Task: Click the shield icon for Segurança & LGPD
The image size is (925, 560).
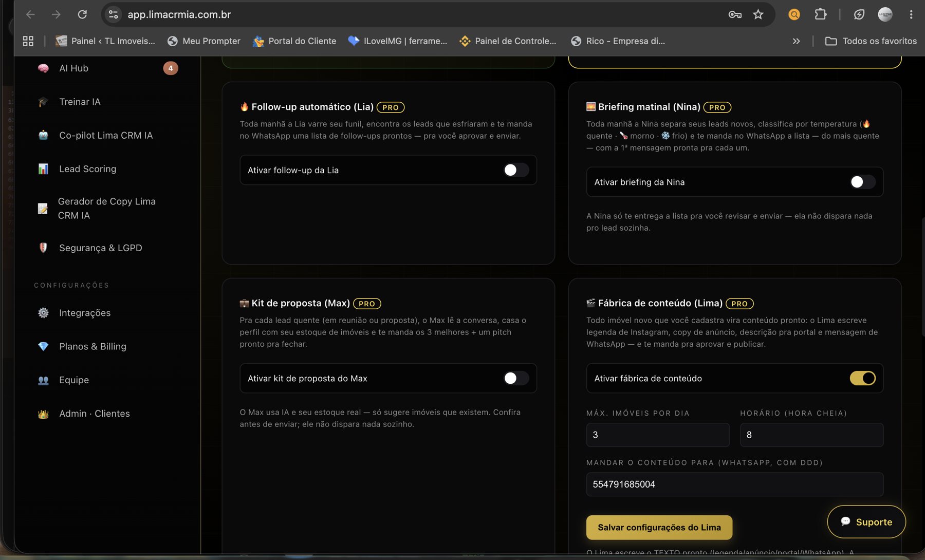Action: (x=43, y=248)
